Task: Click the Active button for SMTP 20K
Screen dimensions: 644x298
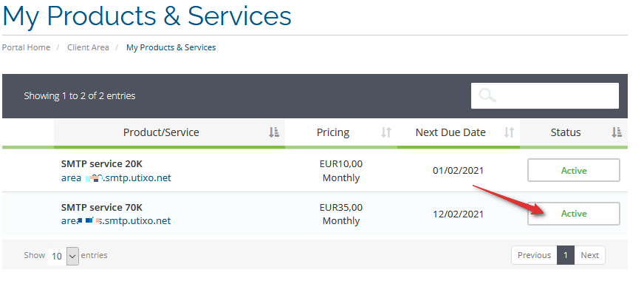Action: pos(573,170)
